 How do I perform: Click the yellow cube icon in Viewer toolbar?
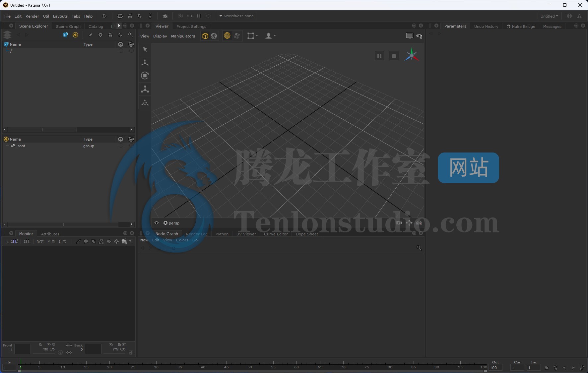205,36
